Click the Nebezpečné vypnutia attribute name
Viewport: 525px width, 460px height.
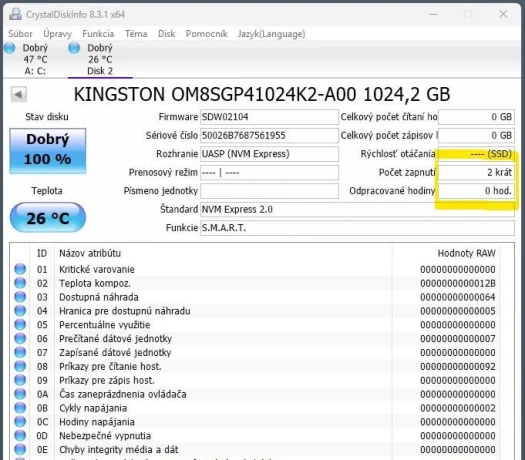click(x=105, y=436)
